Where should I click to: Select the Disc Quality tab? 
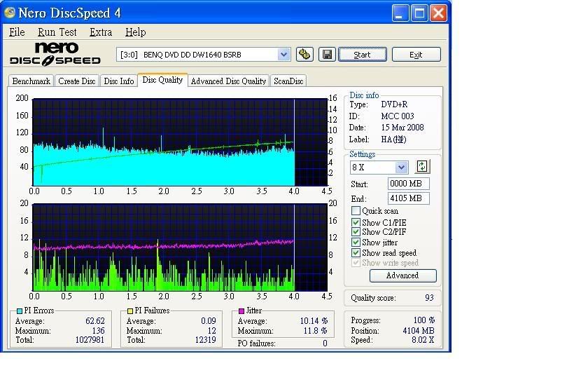click(162, 80)
